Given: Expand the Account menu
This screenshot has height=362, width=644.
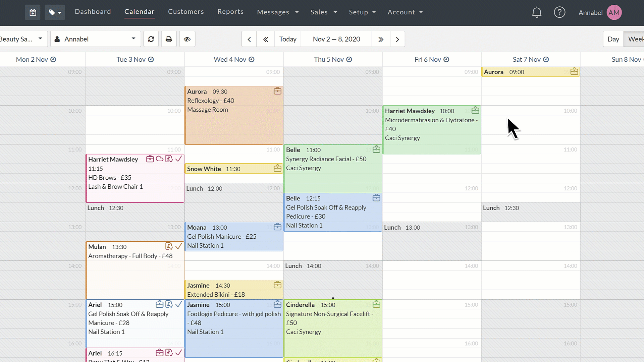Looking at the screenshot, I should click(x=405, y=12).
